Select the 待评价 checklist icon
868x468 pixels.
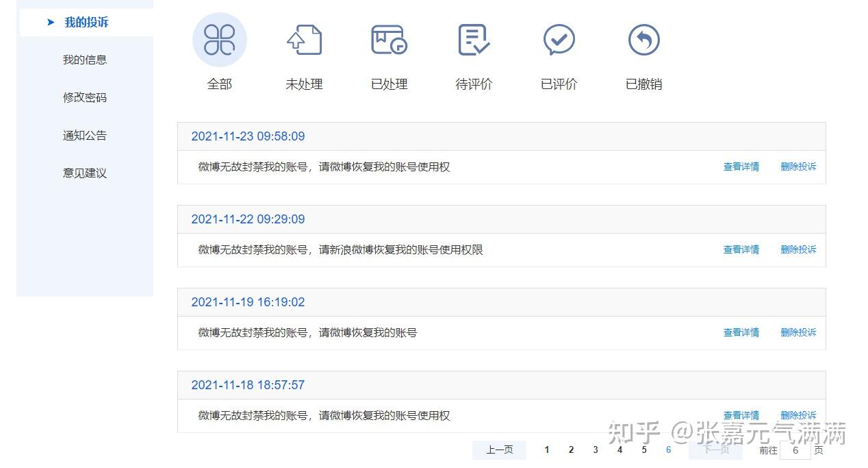point(474,40)
